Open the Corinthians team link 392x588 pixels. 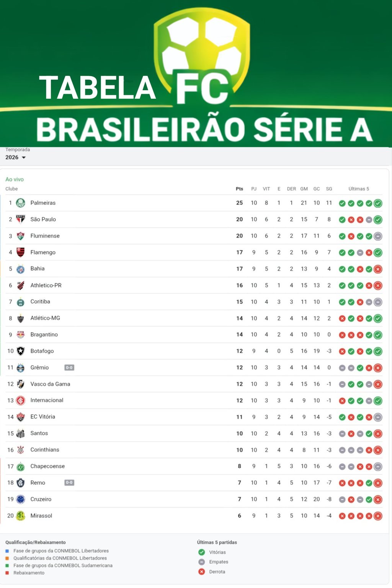(45, 450)
